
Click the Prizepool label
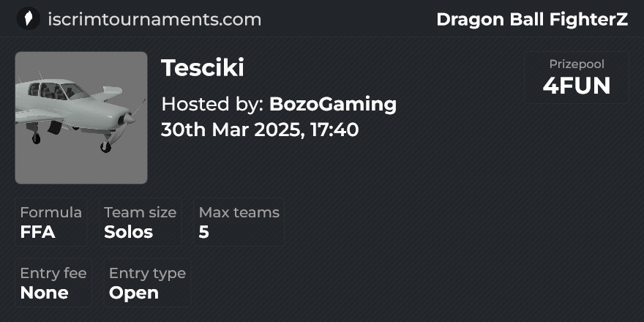(x=577, y=64)
